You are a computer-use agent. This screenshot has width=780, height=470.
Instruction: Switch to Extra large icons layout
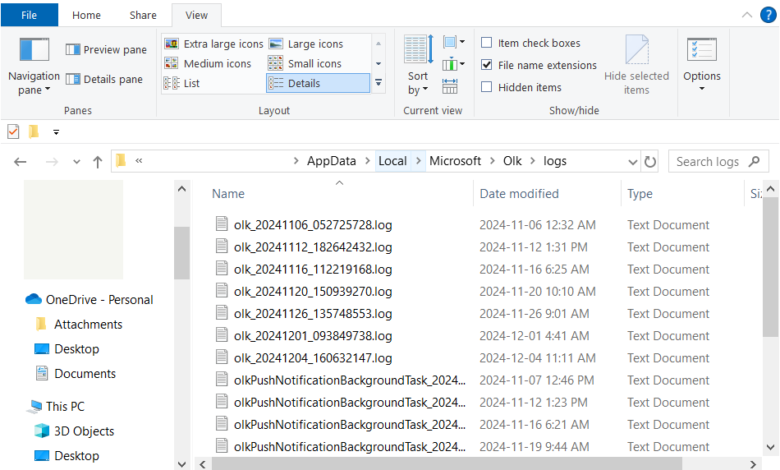(x=214, y=44)
